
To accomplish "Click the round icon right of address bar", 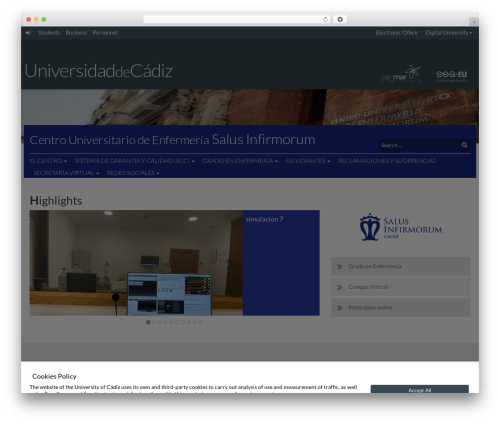I will 340,19.
